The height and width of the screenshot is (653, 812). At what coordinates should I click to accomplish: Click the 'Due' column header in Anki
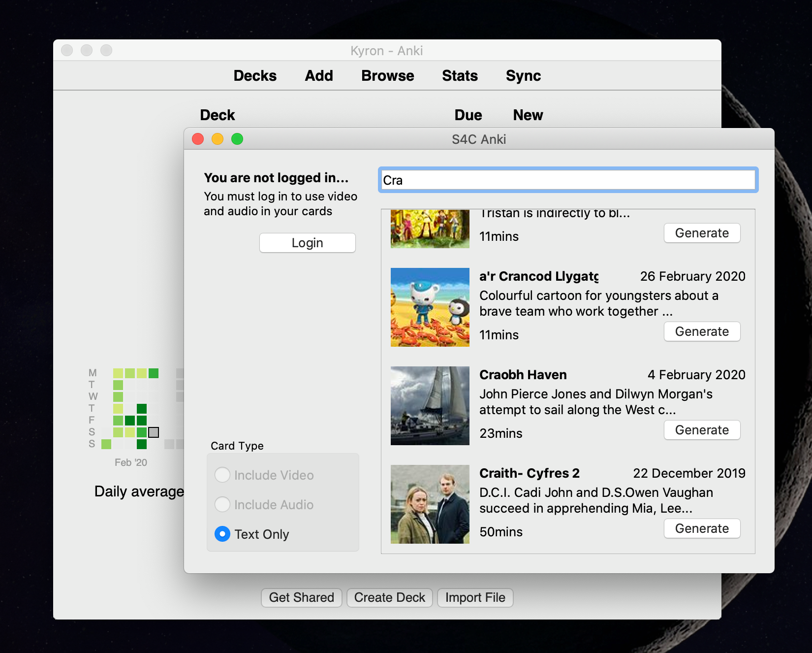(468, 115)
